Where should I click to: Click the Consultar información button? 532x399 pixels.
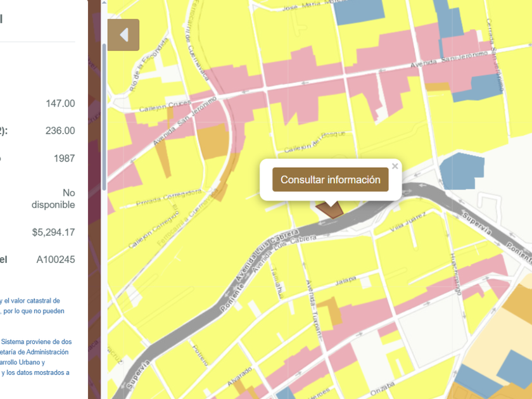tap(330, 179)
